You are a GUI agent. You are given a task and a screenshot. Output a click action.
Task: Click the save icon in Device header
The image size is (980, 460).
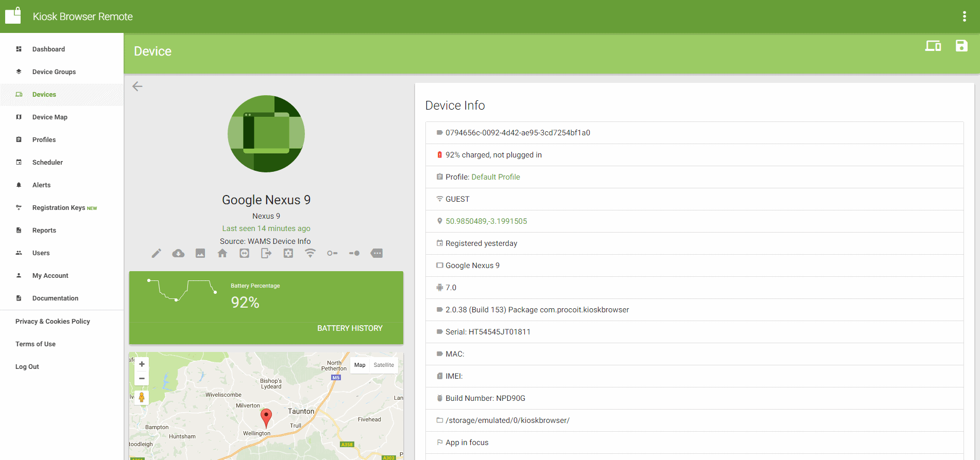[961, 46]
